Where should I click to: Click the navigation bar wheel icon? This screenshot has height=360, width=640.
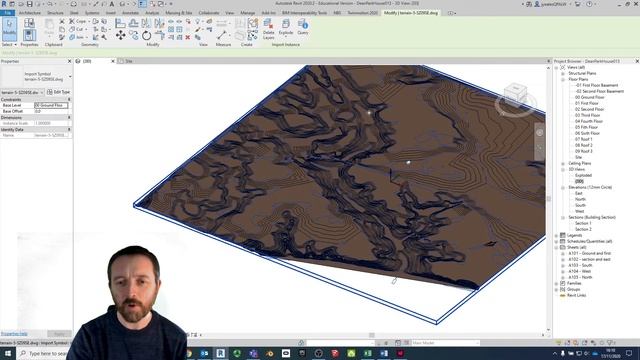(x=540, y=133)
